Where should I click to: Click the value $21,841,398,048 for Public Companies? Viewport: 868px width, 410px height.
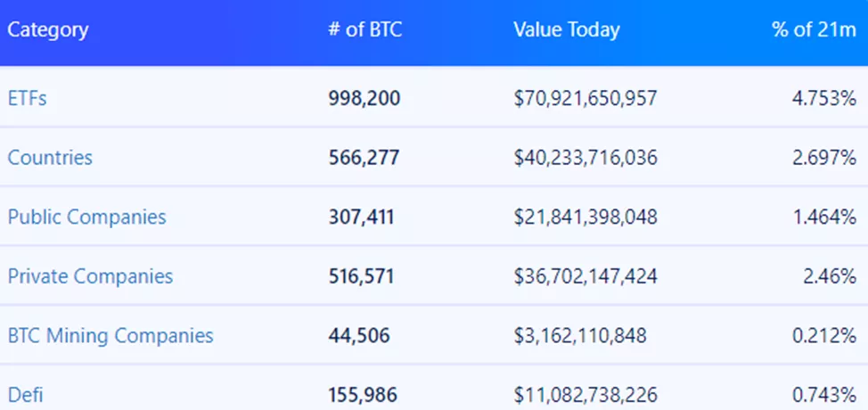tap(585, 217)
